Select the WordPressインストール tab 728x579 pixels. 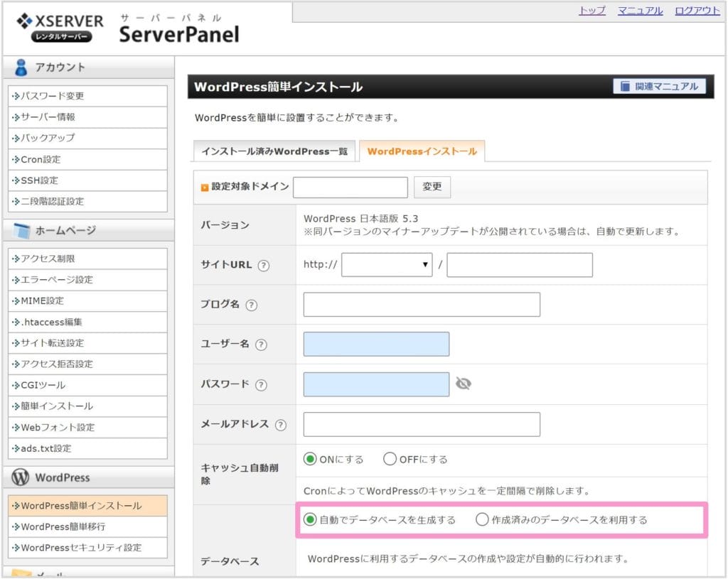[x=422, y=151]
